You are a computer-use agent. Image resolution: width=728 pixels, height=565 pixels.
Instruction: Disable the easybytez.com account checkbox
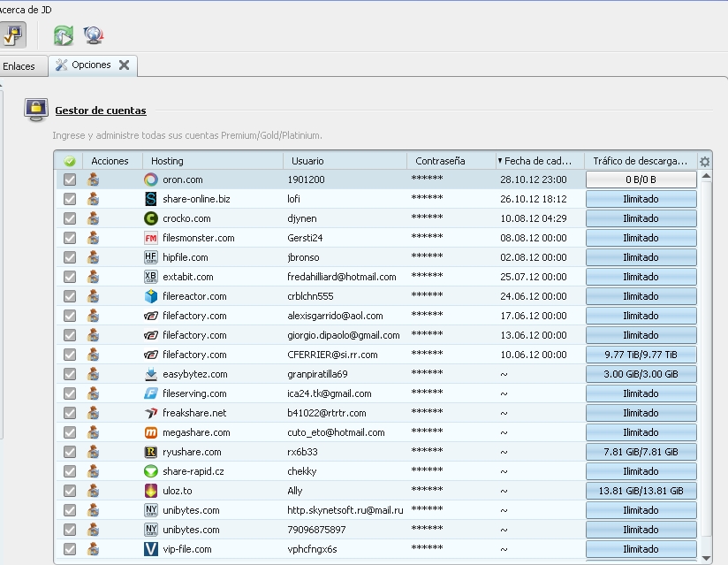pos(70,374)
